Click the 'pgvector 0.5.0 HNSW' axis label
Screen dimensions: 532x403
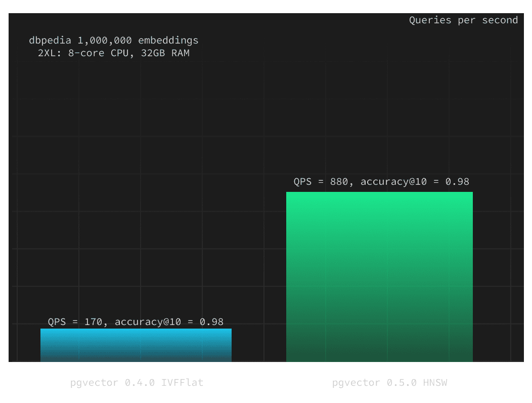[389, 383]
